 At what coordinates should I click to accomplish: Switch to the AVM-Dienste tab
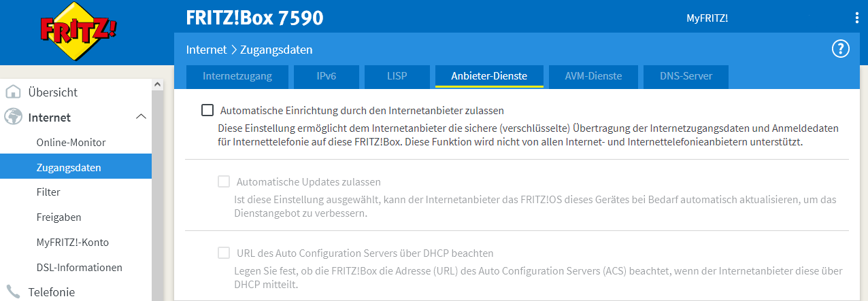(593, 76)
